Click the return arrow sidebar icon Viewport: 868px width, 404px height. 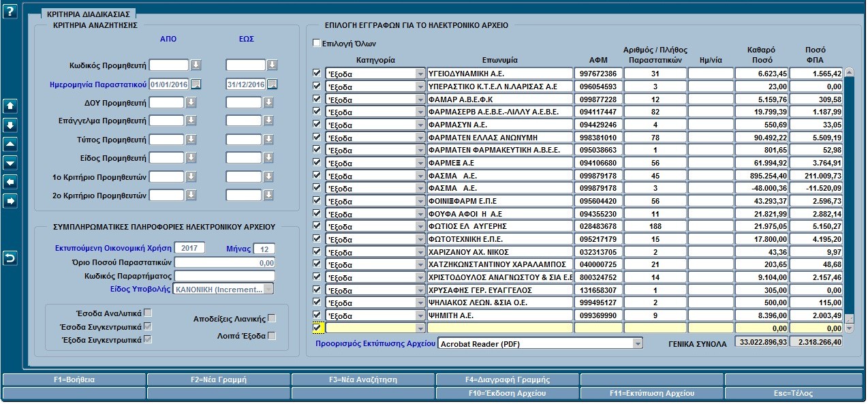coord(10,258)
